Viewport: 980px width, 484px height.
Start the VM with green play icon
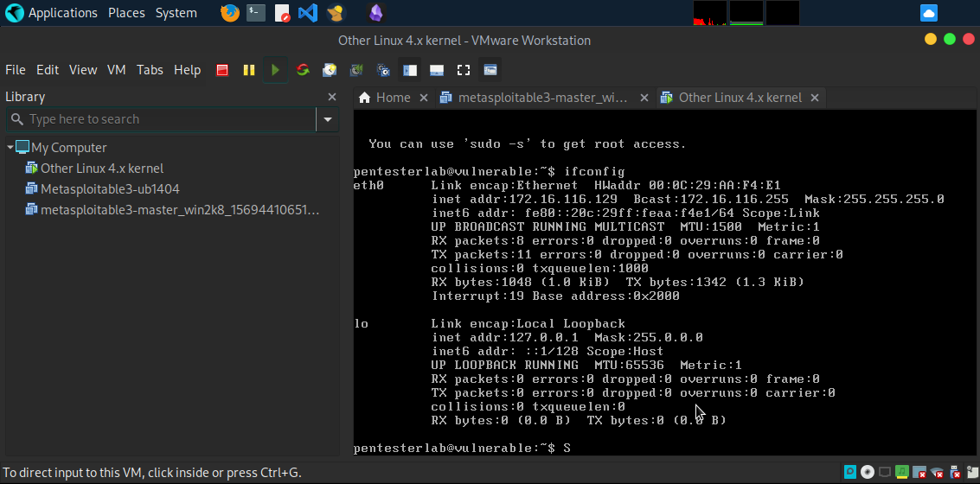point(275,70)
